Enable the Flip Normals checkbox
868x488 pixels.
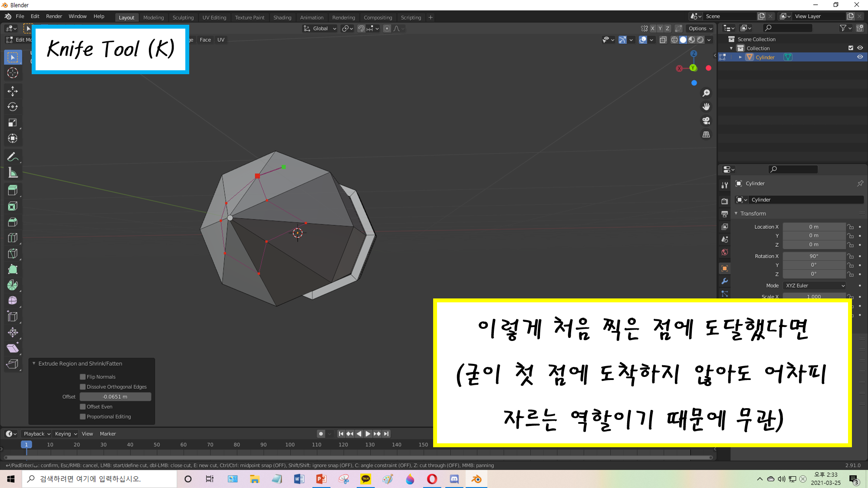tap(83, 377)
